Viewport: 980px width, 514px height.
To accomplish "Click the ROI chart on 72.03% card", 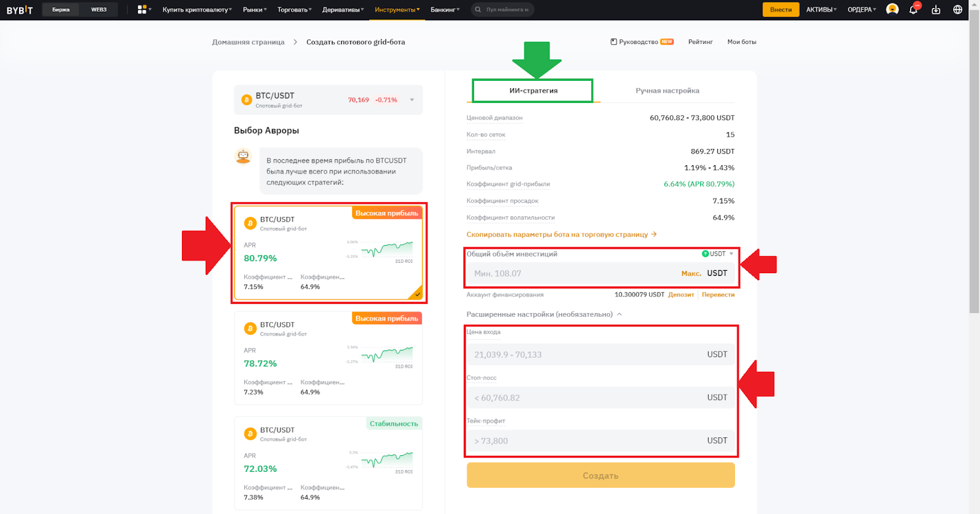I will tap(386, 460).
